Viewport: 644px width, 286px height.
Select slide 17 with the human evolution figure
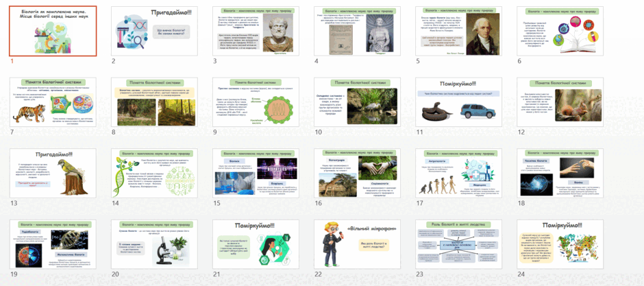tap(458, 173)
